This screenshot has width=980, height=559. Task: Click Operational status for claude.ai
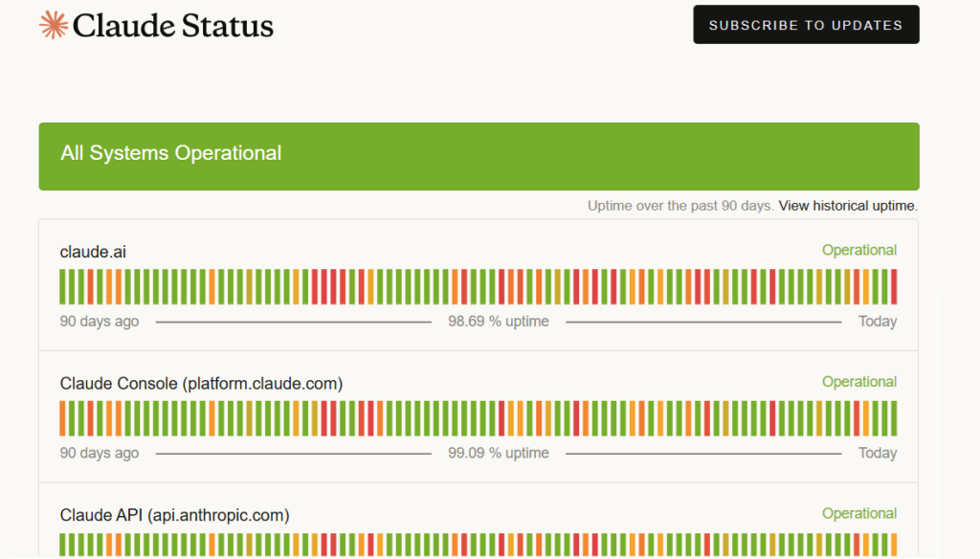(x=858, y=250)
